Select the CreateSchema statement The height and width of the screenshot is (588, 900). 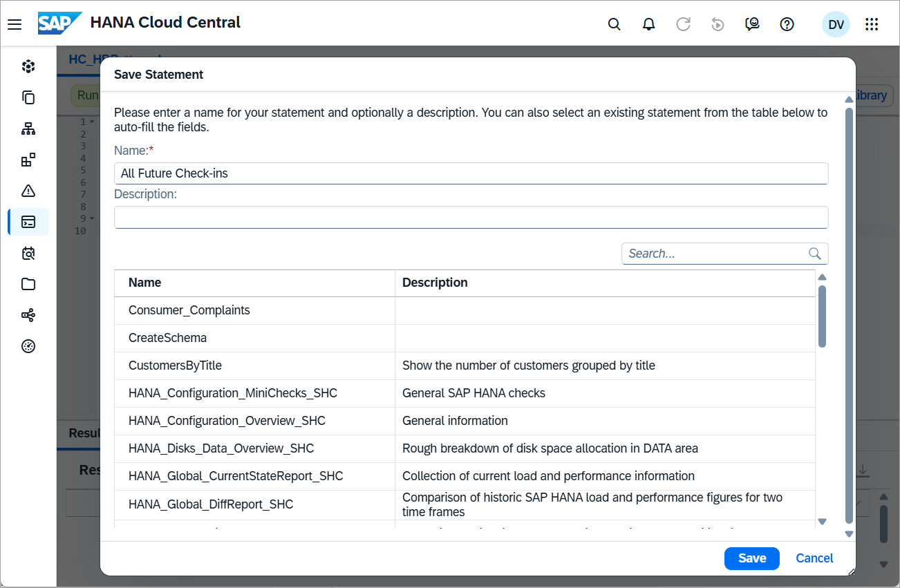465,338
